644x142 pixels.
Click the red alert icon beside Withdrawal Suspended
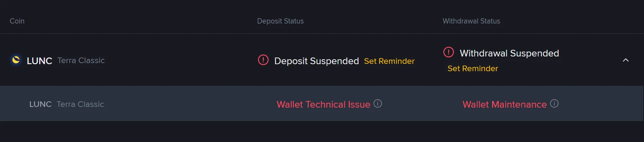[x=448, y=52]
